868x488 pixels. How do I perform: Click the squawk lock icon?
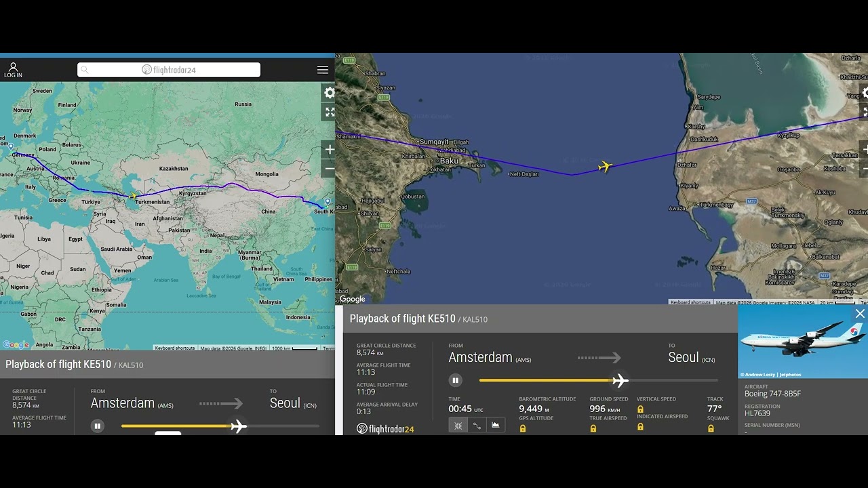711,428
